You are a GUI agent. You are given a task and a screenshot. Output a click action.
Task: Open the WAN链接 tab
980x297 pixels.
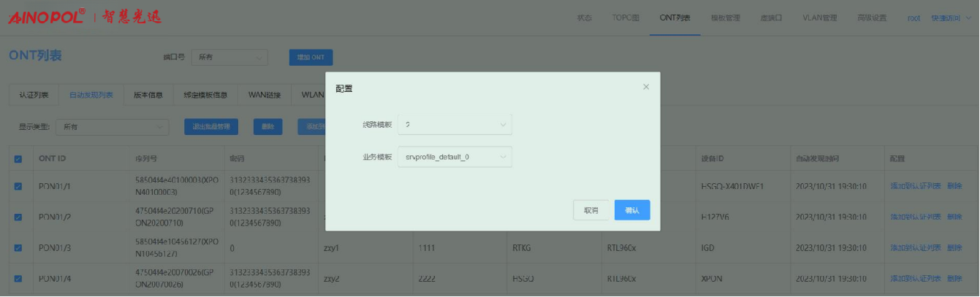264,95
